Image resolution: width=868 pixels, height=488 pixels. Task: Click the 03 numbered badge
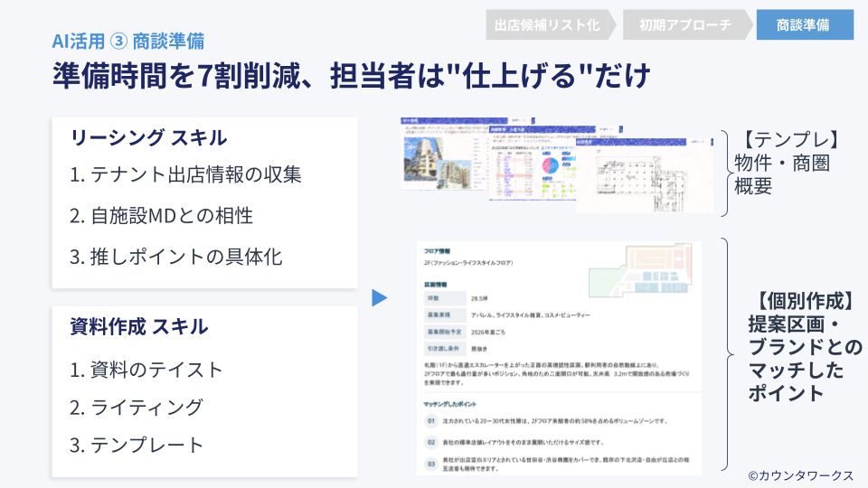coord(431,463)
